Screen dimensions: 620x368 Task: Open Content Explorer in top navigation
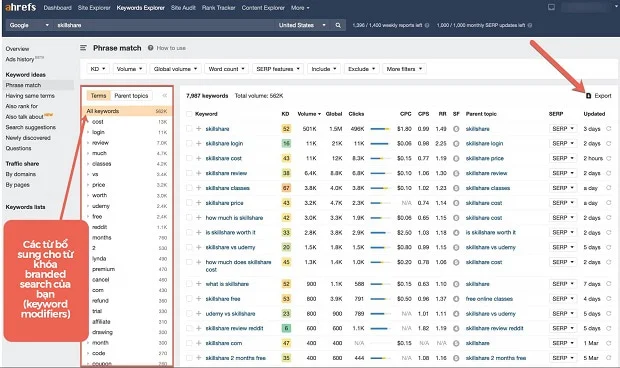pyautogui.click(x=263, y=8)
